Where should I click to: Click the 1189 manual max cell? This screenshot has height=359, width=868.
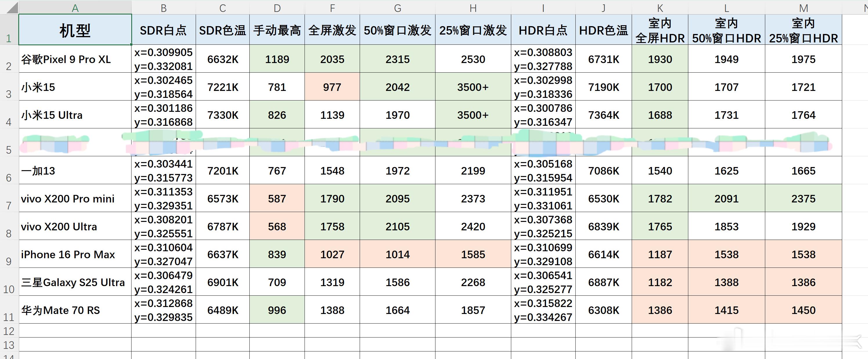click(x=277, y=59)
